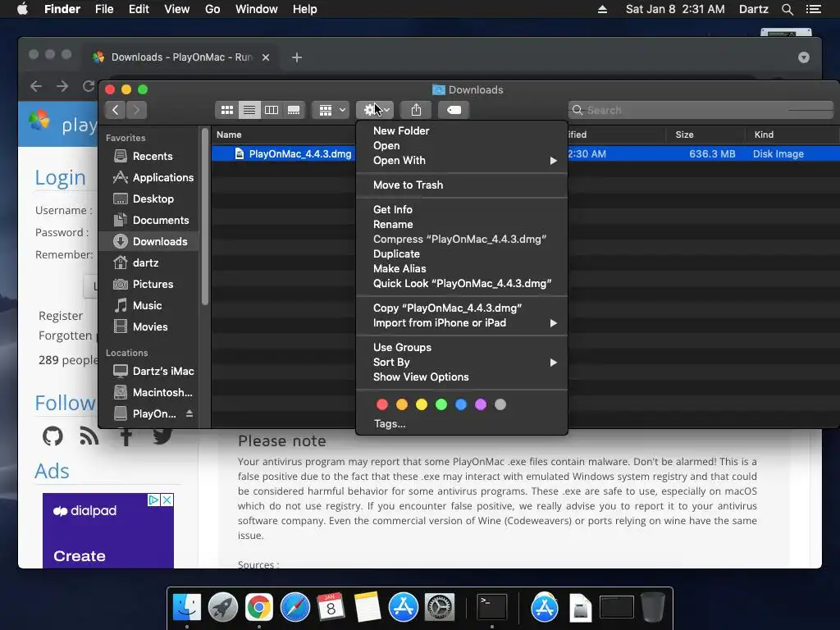Expand Import from iPhone or iPad submenu
840x630 pixels.
point(461,323)
